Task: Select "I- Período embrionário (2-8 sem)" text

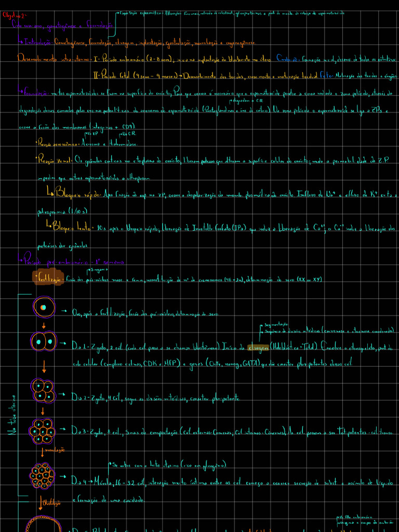Action: click(132, 59)
